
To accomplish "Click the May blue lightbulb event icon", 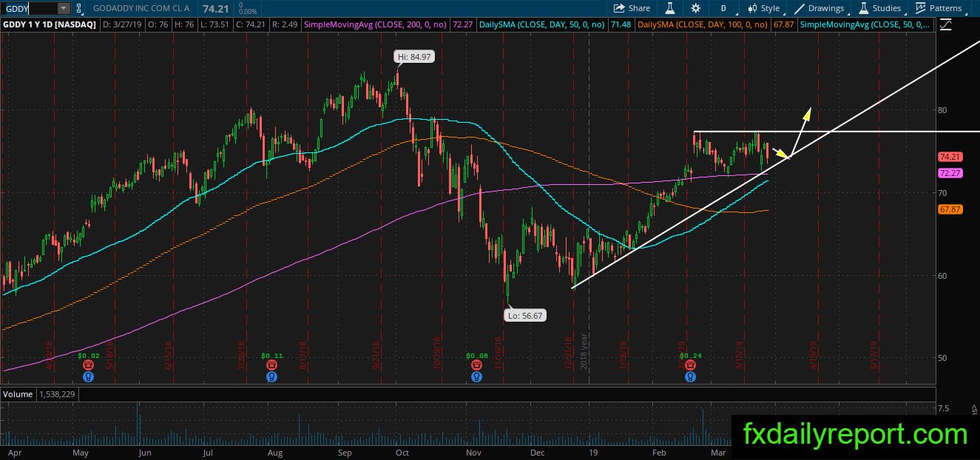I will coord(89,376).
